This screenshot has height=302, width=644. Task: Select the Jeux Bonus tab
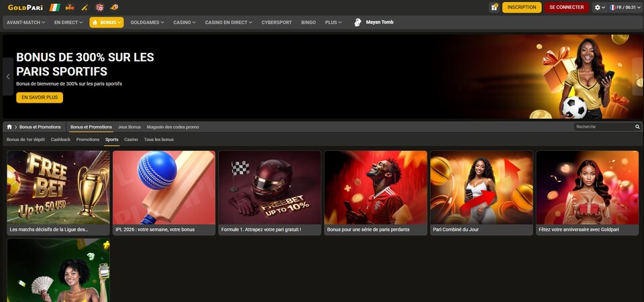[129, 127]
